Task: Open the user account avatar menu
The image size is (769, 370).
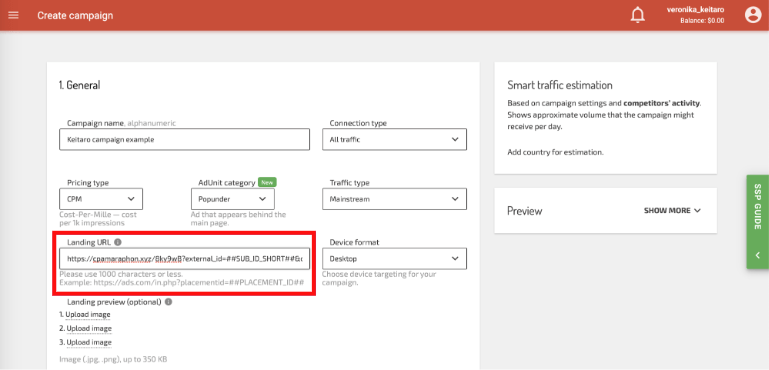Action: pyautogui.click(x=752, y=15)
